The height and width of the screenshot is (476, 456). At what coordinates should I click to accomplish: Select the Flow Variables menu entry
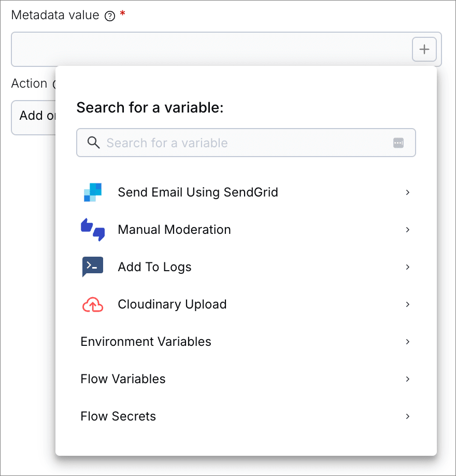(123, 379)
